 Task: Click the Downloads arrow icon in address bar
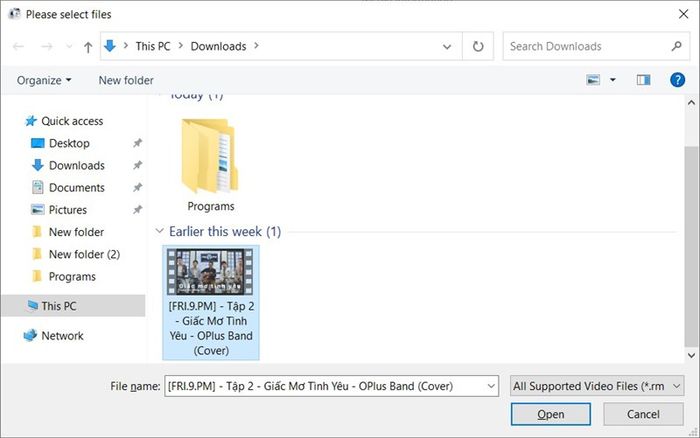point(110,46)
